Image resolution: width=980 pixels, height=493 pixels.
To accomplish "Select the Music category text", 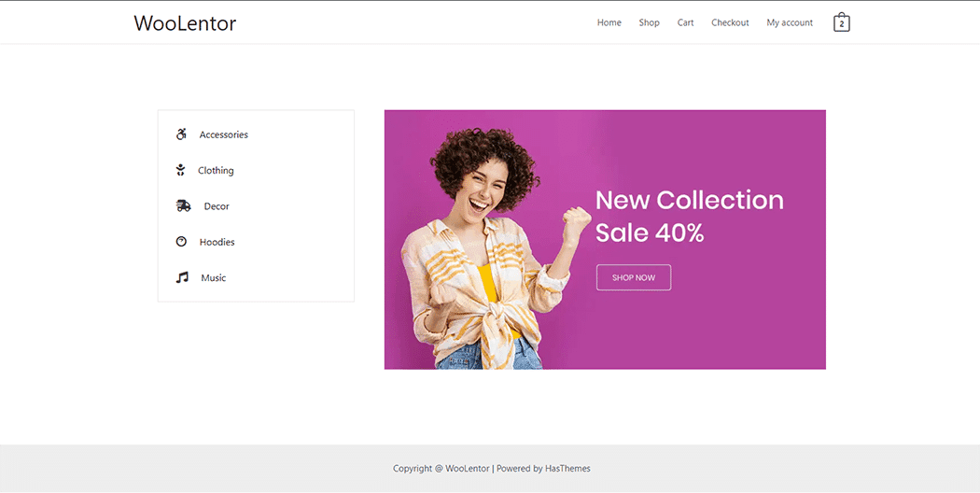I will click(x=213, y=277).
